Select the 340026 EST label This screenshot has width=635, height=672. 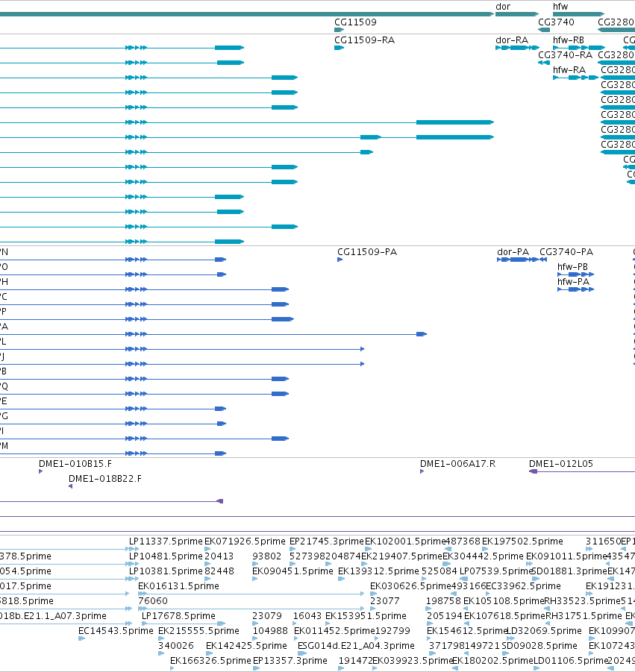(x=176, y=646)
